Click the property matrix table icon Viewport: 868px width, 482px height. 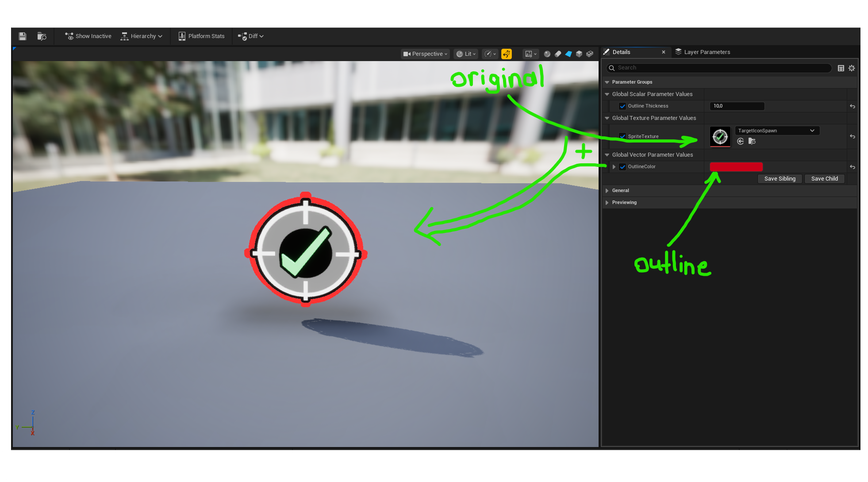pos(841,68)
